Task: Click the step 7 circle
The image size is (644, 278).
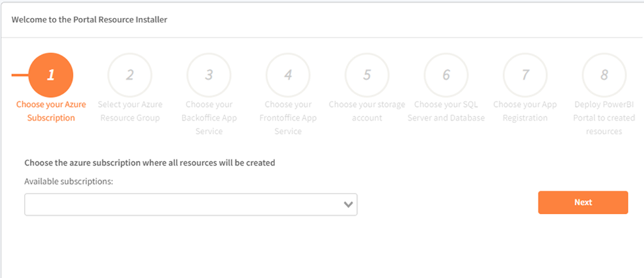Action: pos(525,75)
